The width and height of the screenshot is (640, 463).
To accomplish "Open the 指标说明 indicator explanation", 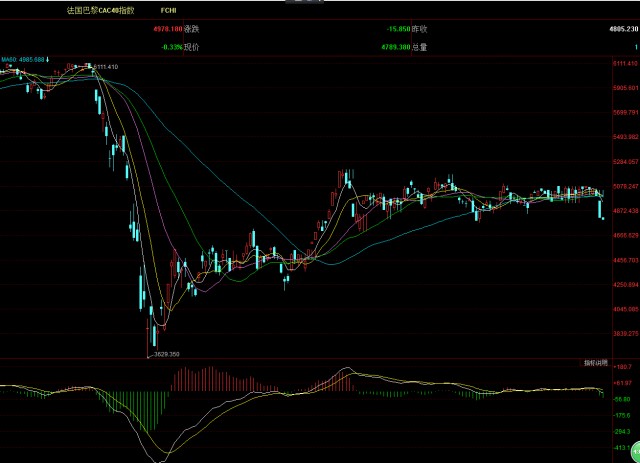I will coord(596,363).
